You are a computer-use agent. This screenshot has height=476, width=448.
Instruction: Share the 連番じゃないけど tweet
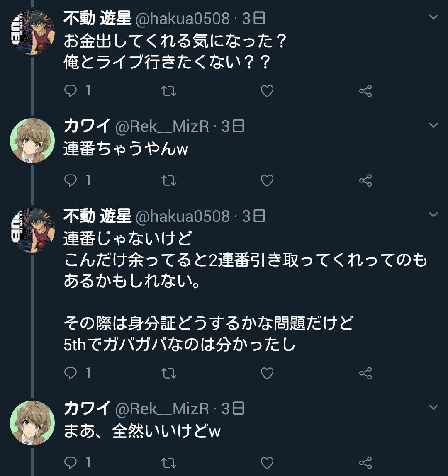pyautogui.click(x=365, y=373)
